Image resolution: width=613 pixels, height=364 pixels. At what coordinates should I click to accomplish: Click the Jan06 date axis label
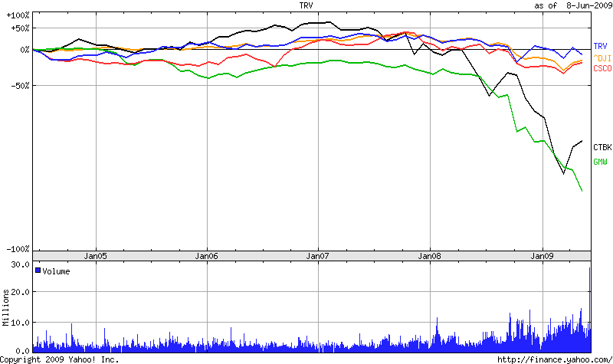click(208, 256)
